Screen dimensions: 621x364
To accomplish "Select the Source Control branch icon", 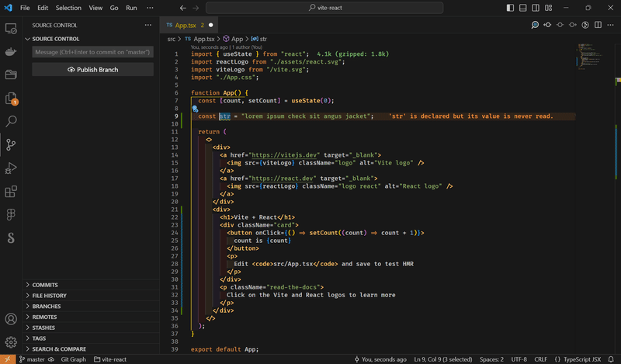I will click(11, 144).
